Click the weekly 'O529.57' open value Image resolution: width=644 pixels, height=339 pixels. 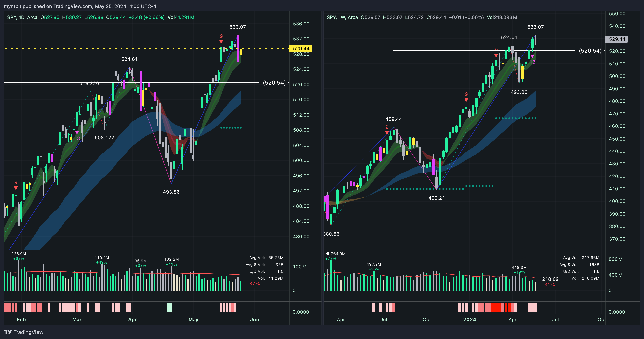click(371, 17)
